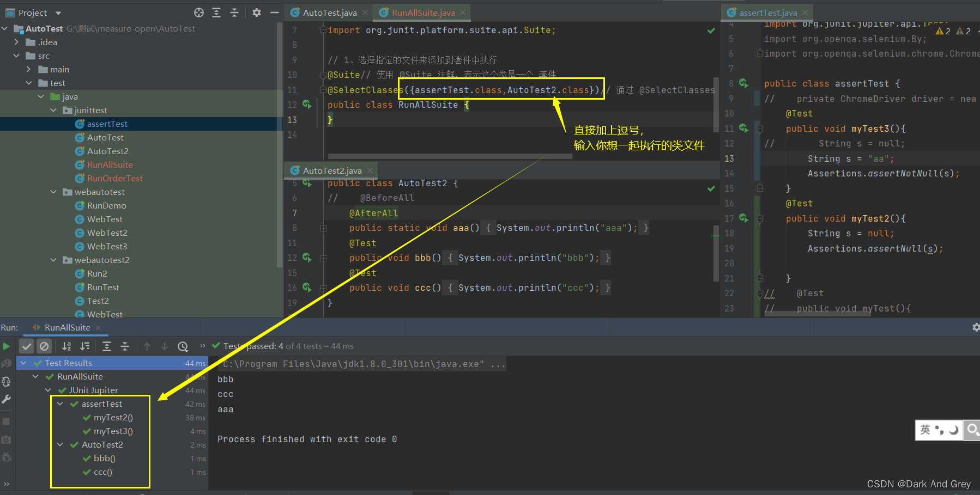Viewport: 980px width, 495px height.
Task: Collapse JUnit Jupiter results node
Action: point(48,390)
